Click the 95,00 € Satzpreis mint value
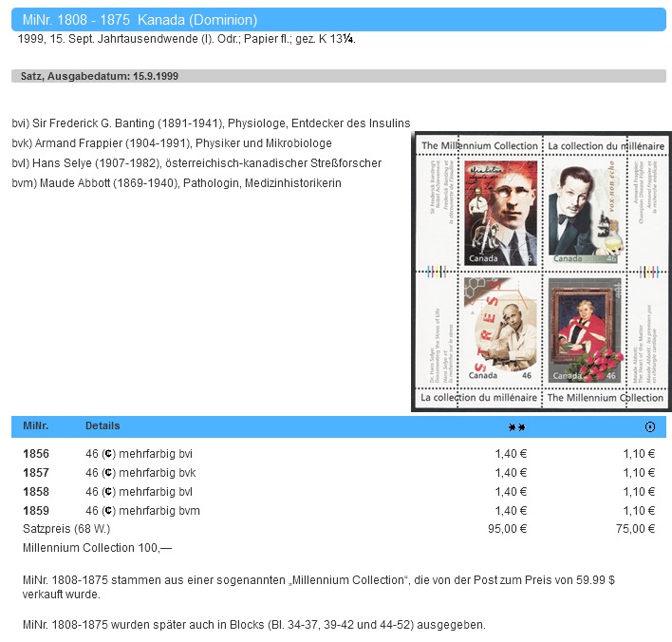Image resolution: width=672 pixels, height=642 pixels. tap(510, 530)
